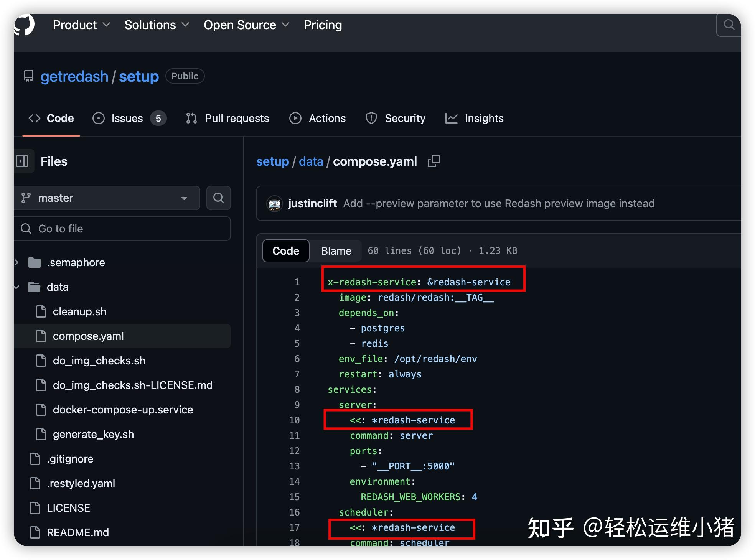The image size is (755, 560).
Task: Click the Security shield icon
Action: point(371,118)
